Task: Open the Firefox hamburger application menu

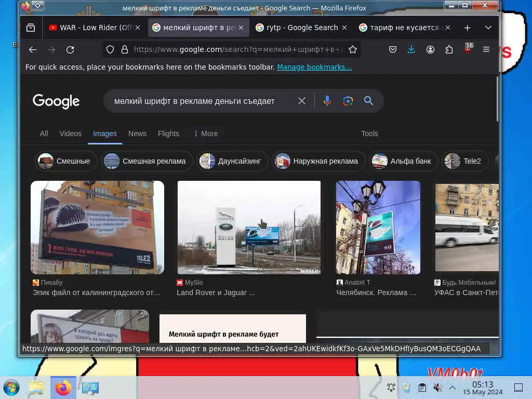Action: click(486, 49)
